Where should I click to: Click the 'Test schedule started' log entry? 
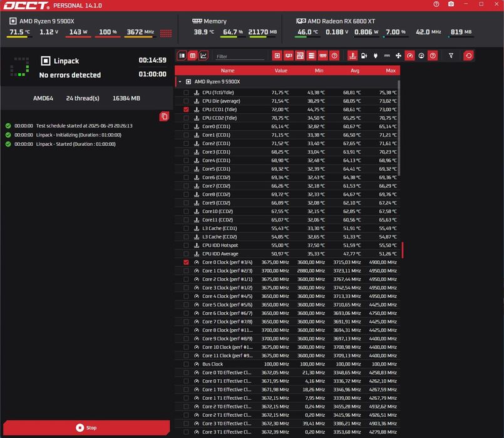(69, 126)
